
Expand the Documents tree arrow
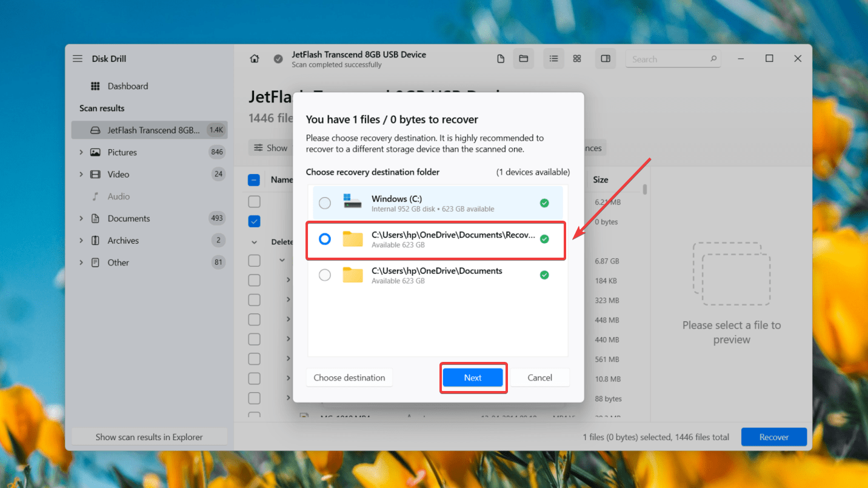click(x=81, y=218)
